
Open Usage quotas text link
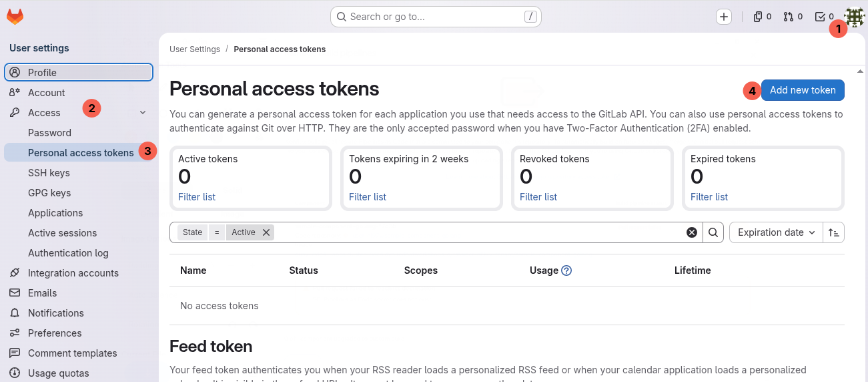[58, 373]
